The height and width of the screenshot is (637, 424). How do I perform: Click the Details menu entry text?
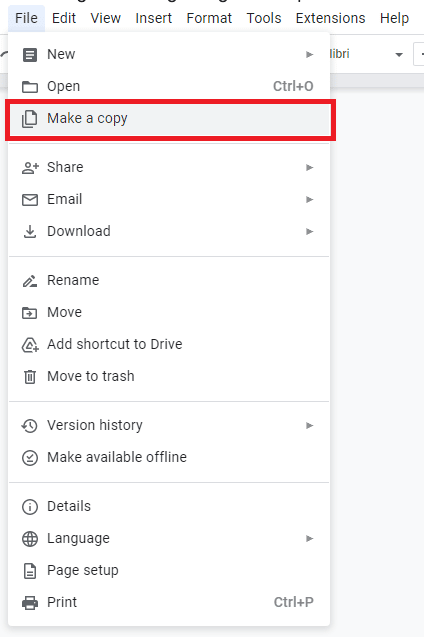point(69,507)
